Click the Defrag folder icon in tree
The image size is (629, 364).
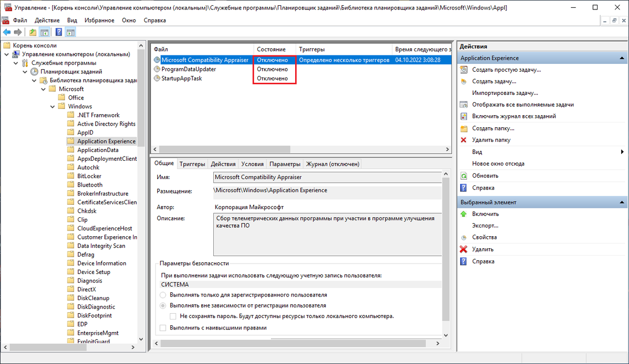coord(71,255)
